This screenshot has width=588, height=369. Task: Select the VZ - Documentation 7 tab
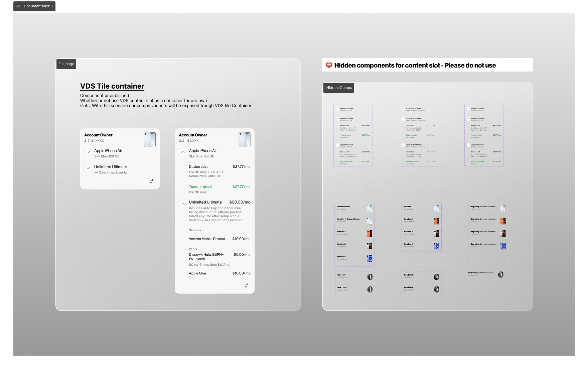[x=34, y=6]
